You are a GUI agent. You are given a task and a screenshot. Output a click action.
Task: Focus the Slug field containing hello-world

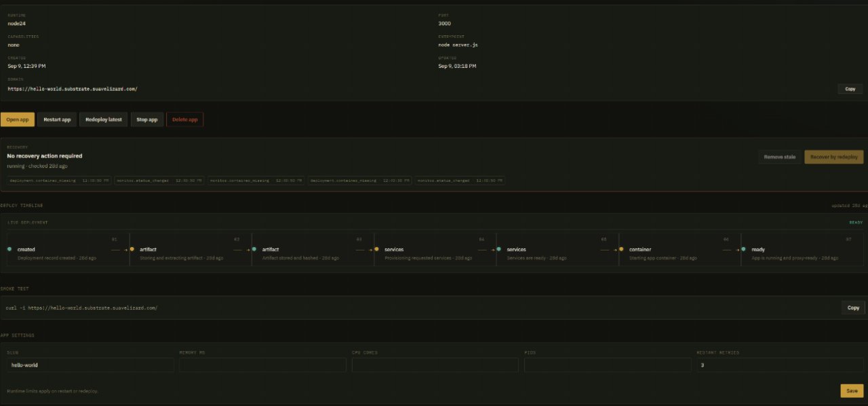pyautogui.click(x=90, y=365)
